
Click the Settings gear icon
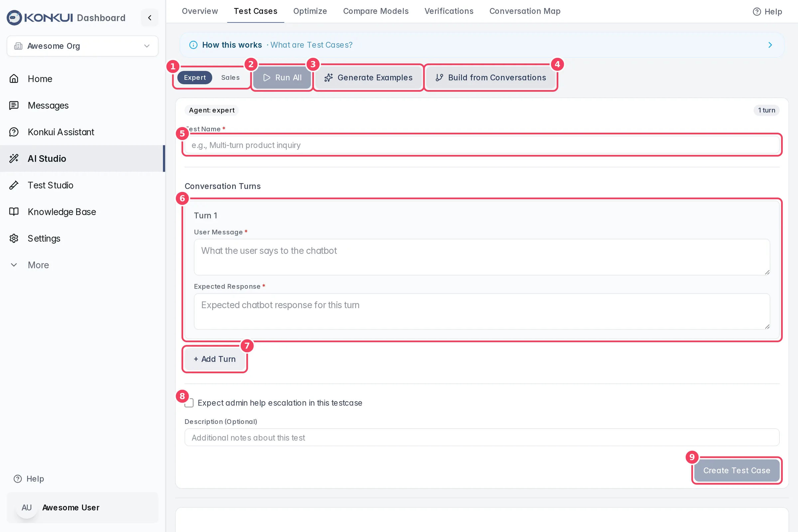coord(14,238)
